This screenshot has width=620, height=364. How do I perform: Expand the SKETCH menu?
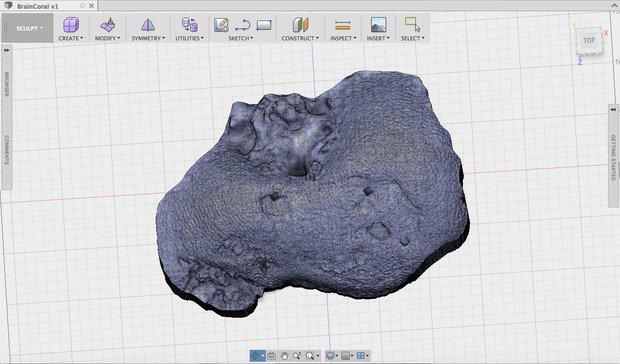pyautogui.click(x=240, y=38)
